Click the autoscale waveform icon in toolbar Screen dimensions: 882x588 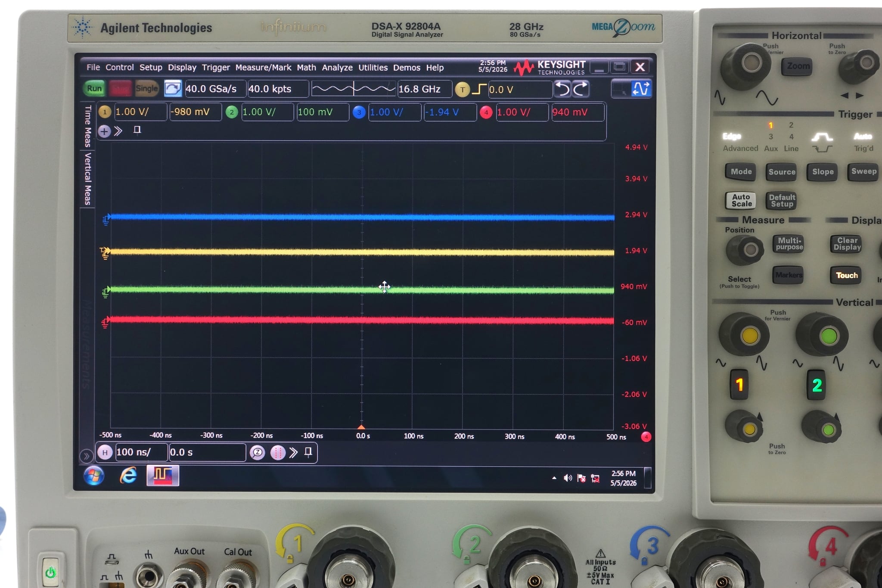coord(640,89)
